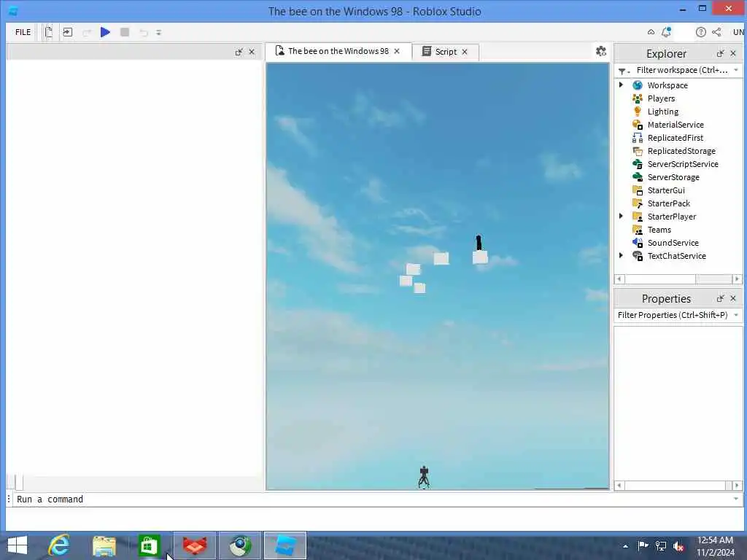Click the Filter workspace search field
The image size is (747, 560).
pos(682,71)
